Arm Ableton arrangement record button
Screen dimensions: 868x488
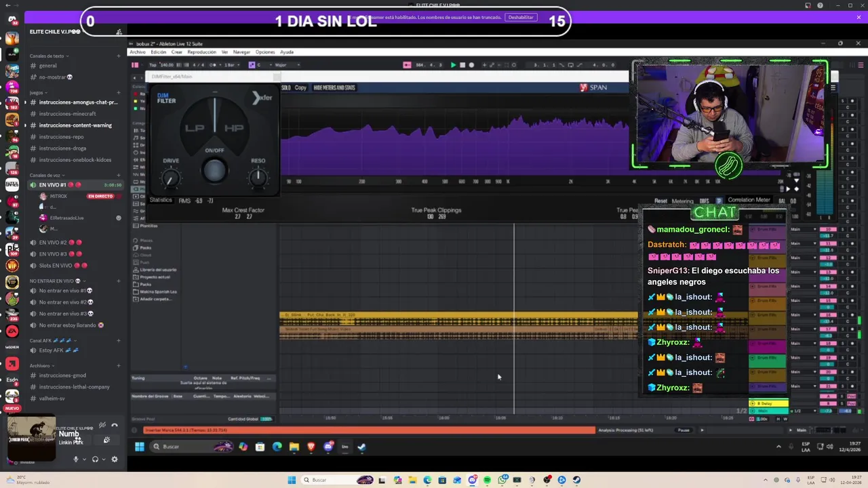point(472,65)
